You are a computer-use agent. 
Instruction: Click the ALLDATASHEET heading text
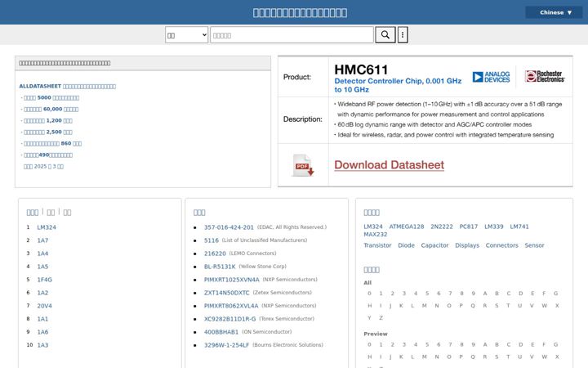[68, 87]
